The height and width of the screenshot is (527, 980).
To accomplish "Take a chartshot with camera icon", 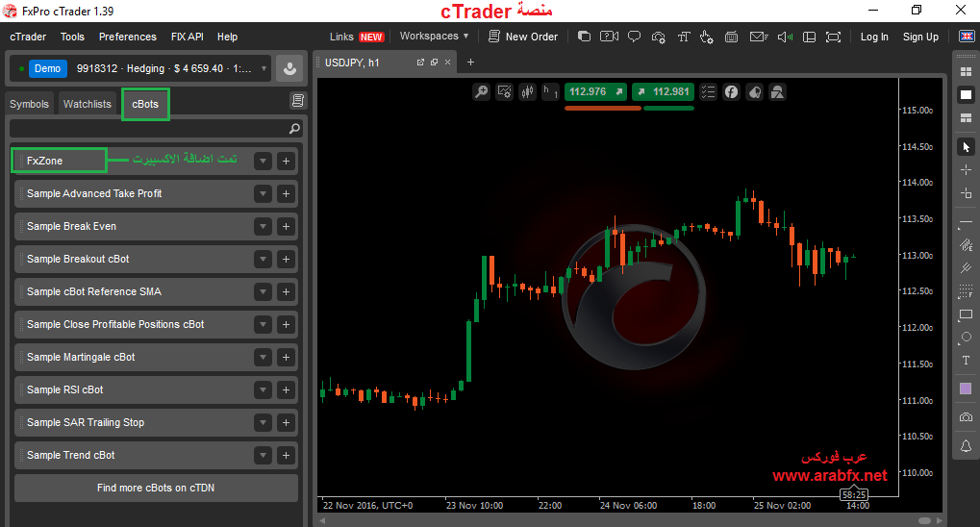I will [x=966, y=417].
